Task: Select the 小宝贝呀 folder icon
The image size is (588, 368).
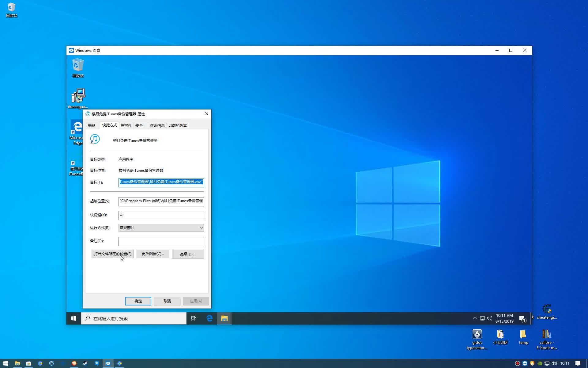Action: [500, 337]
